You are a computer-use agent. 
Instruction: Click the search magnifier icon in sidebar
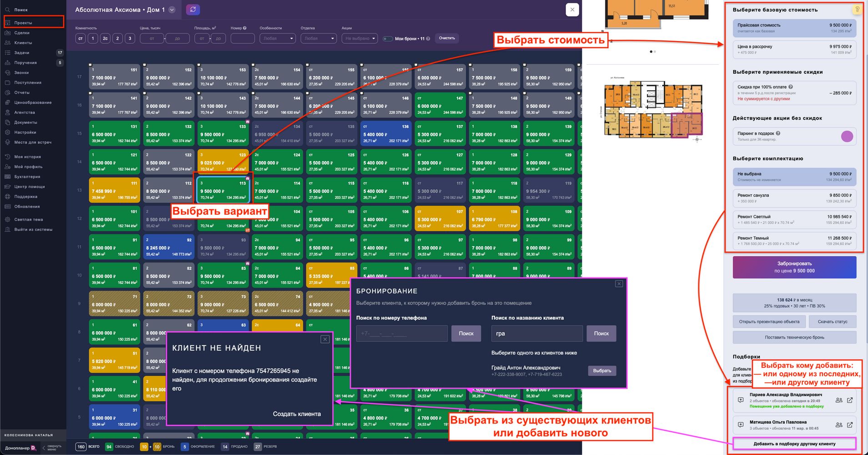[x=8, y=10]
